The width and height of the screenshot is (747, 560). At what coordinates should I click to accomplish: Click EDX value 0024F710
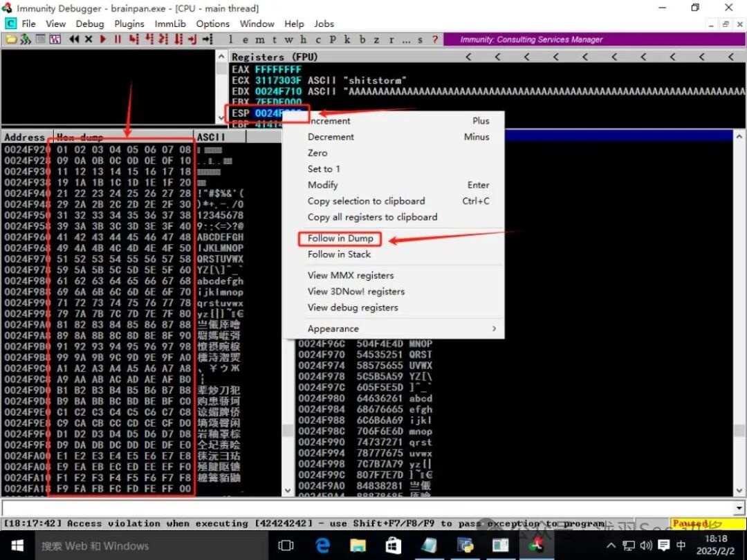click(278, 91)
